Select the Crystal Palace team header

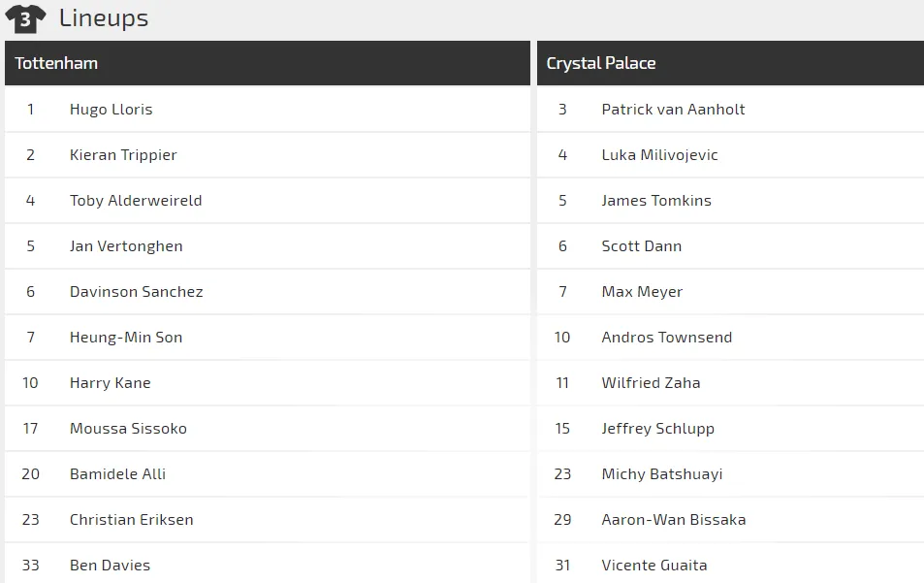tap(601, 64)
